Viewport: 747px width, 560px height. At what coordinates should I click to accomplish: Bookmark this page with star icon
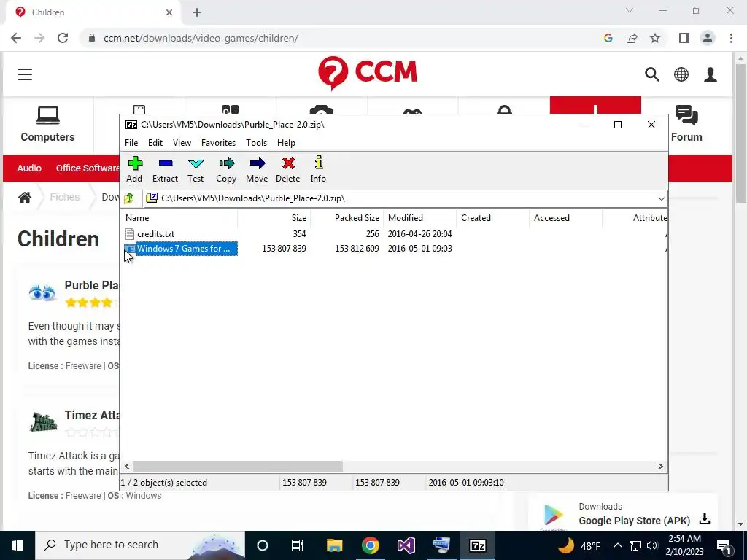(x=655, y=38)
